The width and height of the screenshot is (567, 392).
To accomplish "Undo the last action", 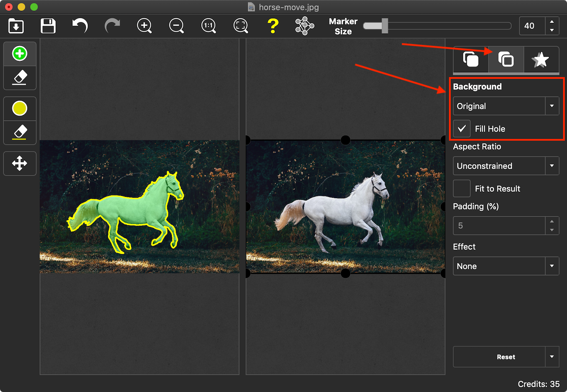I will [80, 26].
